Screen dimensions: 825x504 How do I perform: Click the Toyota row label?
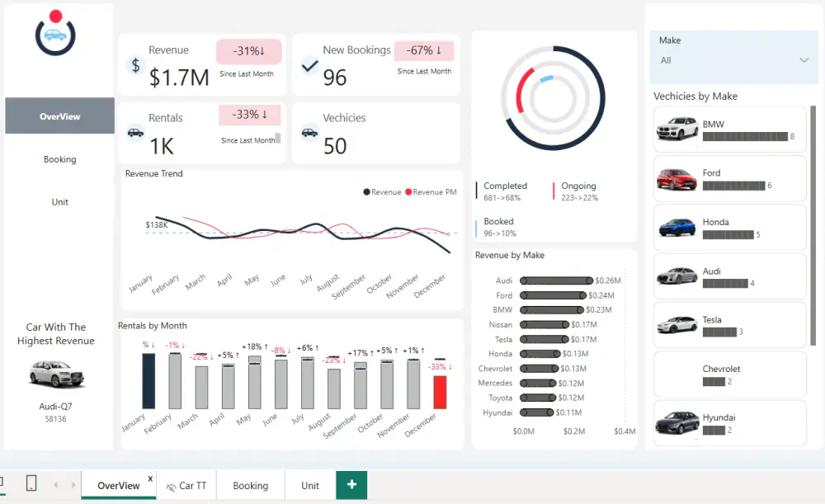(x=500, y=398)
